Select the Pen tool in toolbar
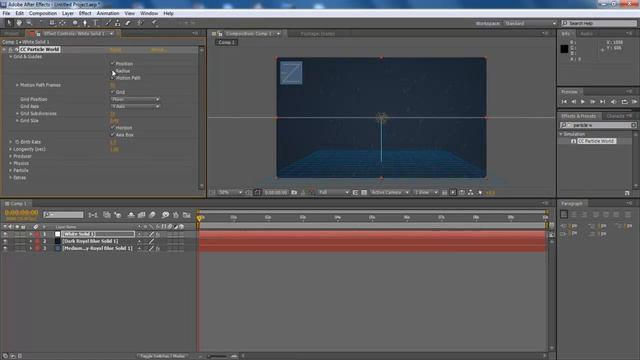 point(85,23)
